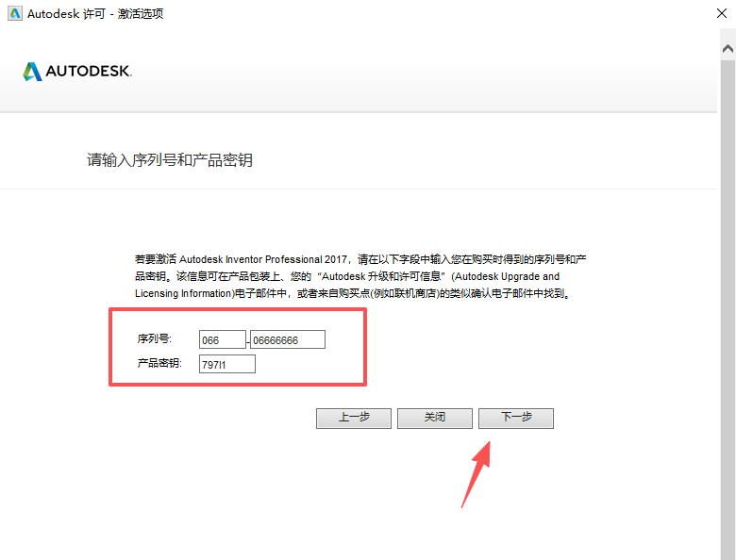Image resolution: width=736 pixels, height=560 pixels.
Task: Focus the serial number prefix field 066
Action: click(x=223, y=339)
